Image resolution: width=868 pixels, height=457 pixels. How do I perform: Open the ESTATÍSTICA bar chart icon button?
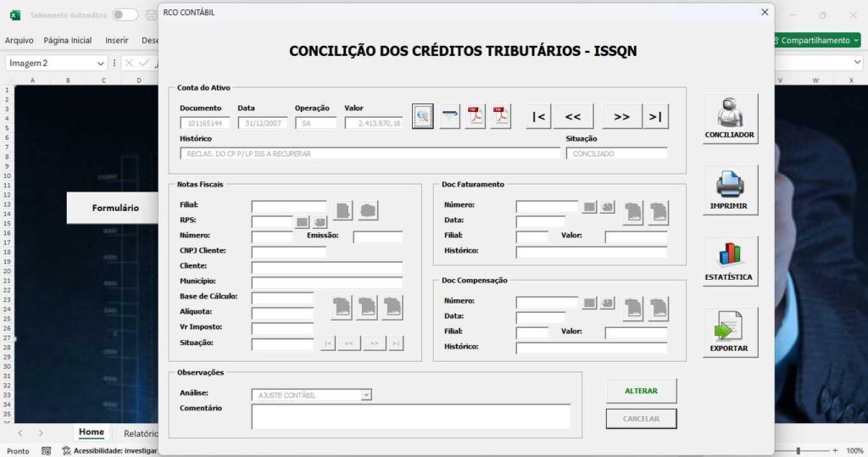pyautogui.click(x=730, y=261)
